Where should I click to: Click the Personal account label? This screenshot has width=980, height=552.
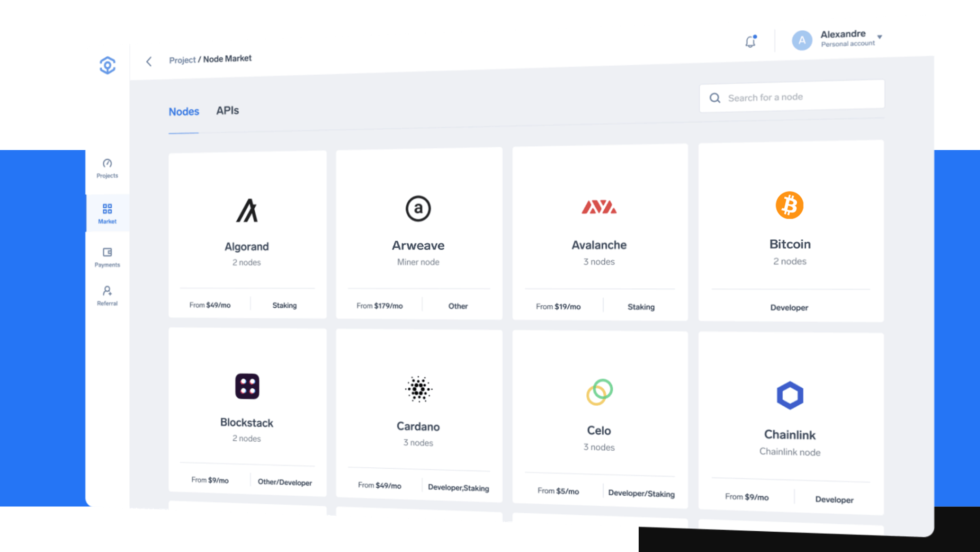click(848, 44)
